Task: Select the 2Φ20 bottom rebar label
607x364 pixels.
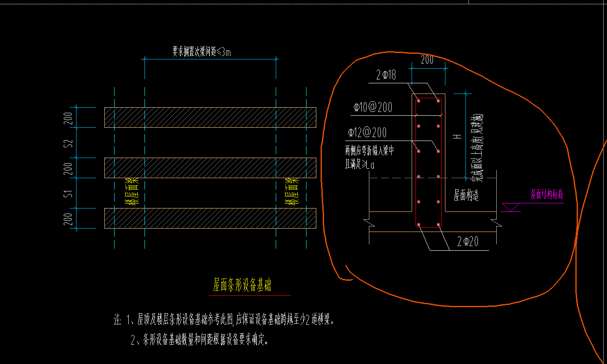Action: [468, 242]
